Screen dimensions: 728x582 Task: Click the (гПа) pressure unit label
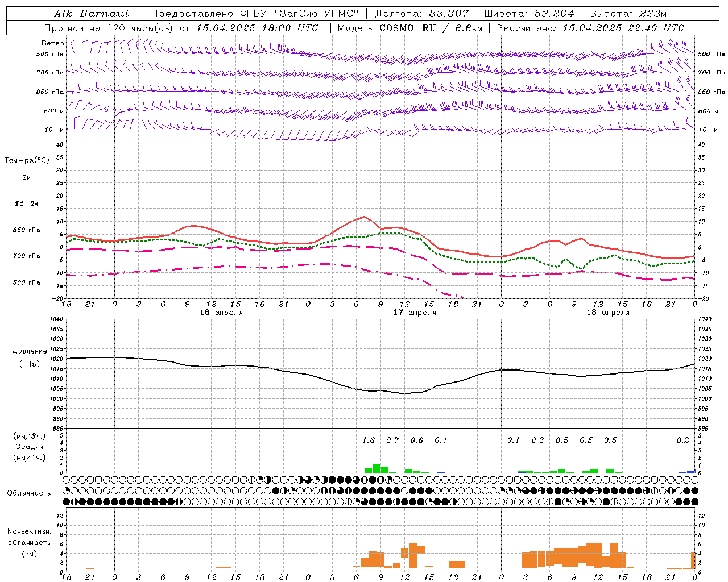click(x=30, y=364)
